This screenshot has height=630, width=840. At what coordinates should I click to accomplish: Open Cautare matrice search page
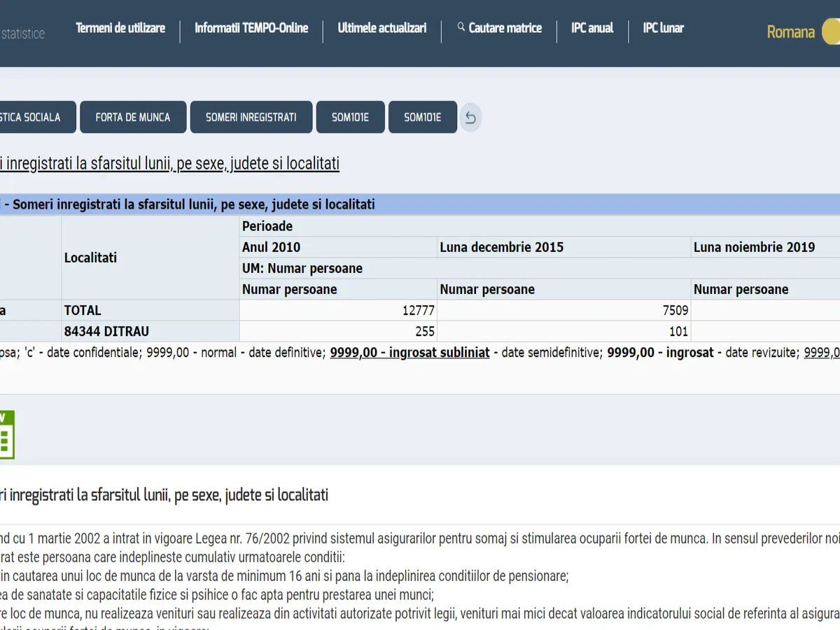click(505, 28)
